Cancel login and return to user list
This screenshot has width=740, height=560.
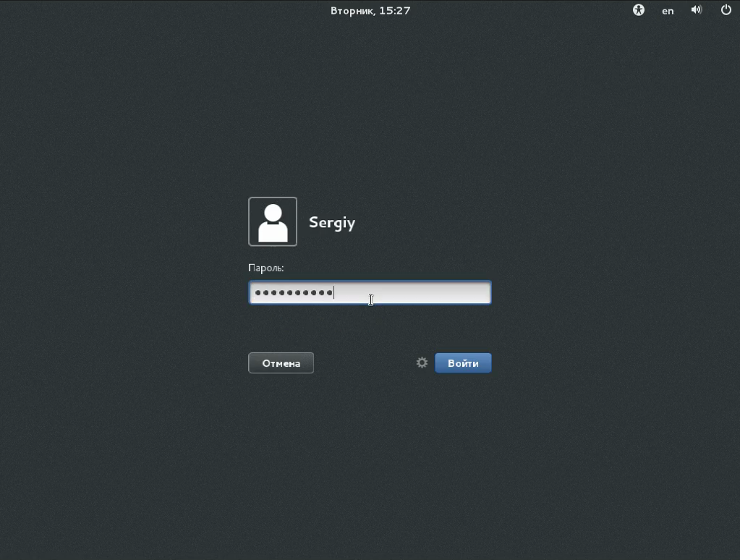tap(281, 363)
